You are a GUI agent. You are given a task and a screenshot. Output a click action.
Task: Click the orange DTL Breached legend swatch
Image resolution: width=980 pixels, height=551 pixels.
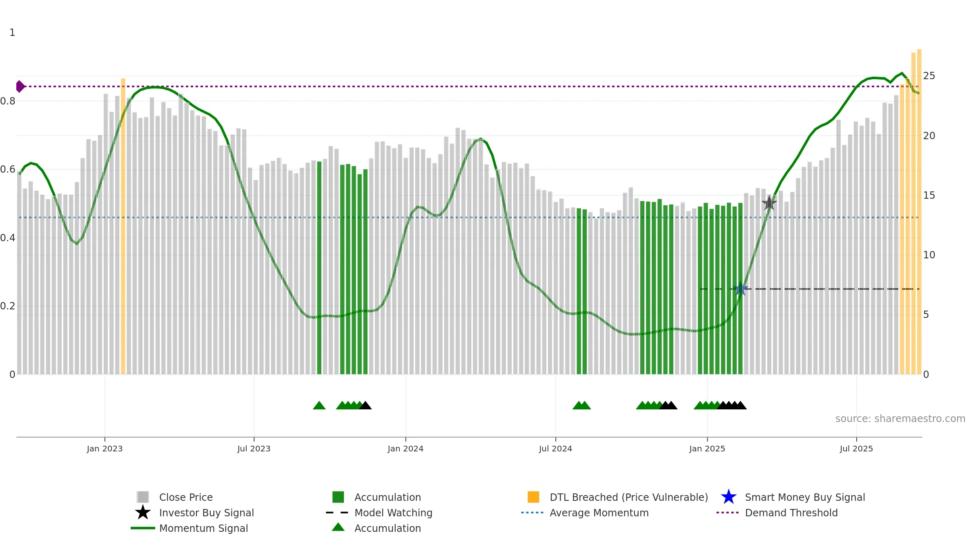pos(533,497)
